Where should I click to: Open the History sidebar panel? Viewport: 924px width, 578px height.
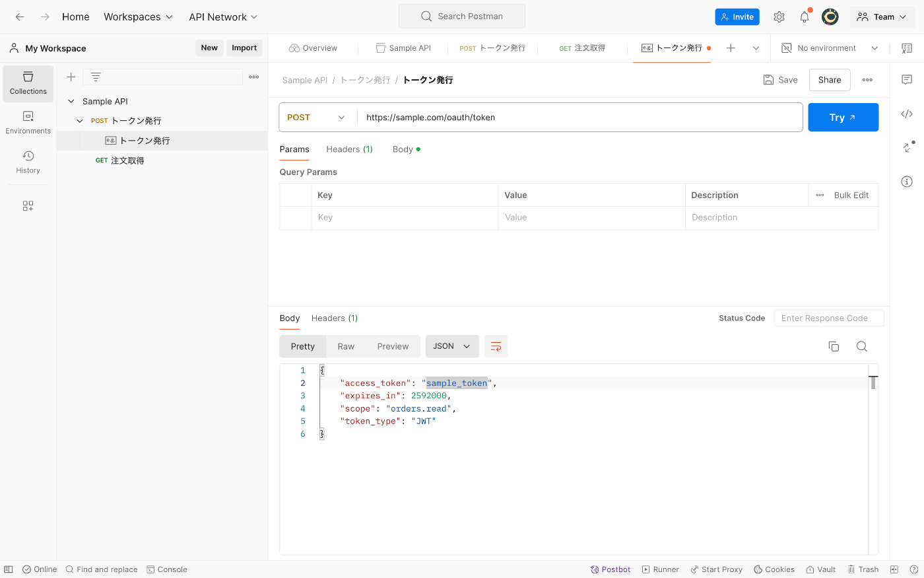point(28,163)
